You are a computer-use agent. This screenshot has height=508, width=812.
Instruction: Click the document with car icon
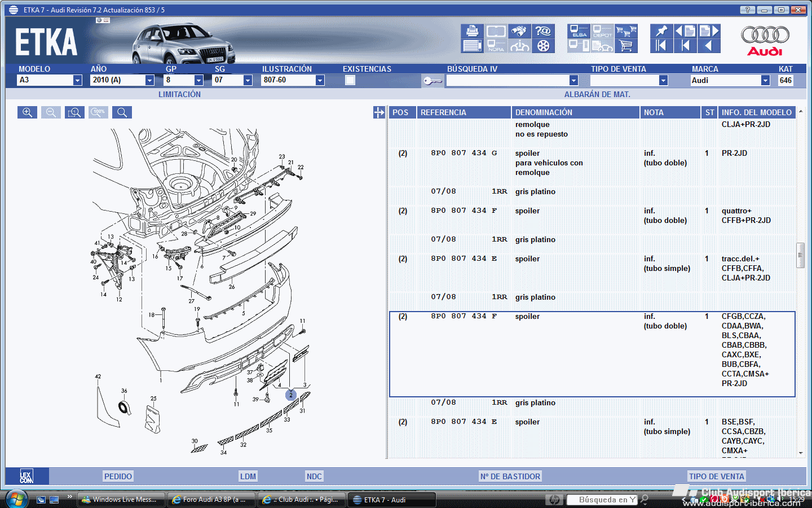pos(602,46)
